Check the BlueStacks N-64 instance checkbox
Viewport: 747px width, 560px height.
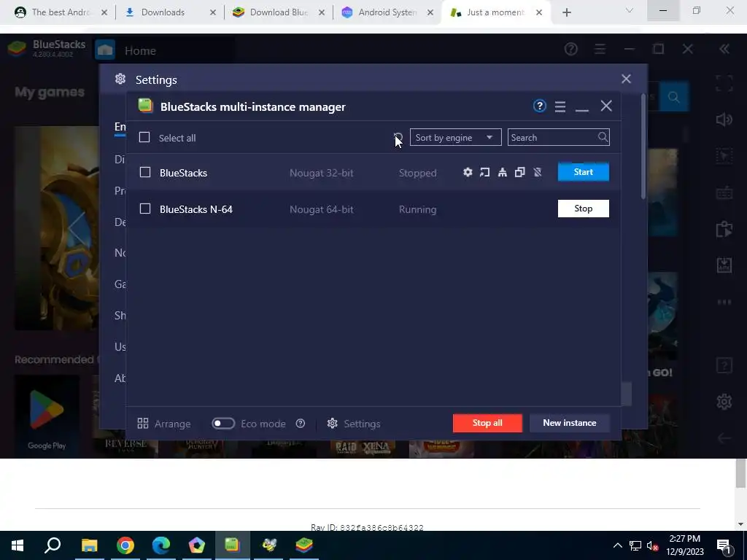point(145,209)
